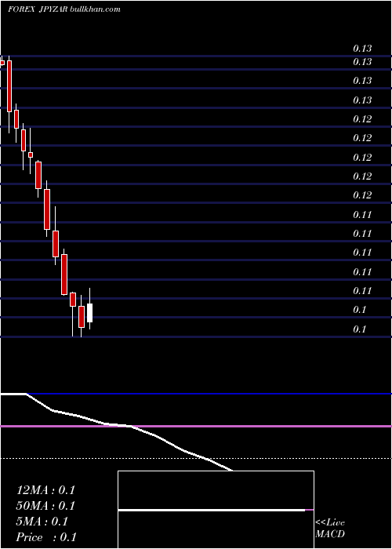The width and height of the screenshot is (392, 549).
Task: Open the bullkhan.com watermark link text
Action: coord(96,9)
